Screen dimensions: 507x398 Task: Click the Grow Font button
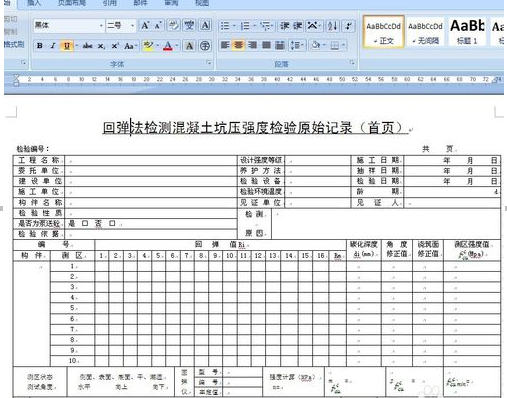pyautogui.click(x=145, y=25)
